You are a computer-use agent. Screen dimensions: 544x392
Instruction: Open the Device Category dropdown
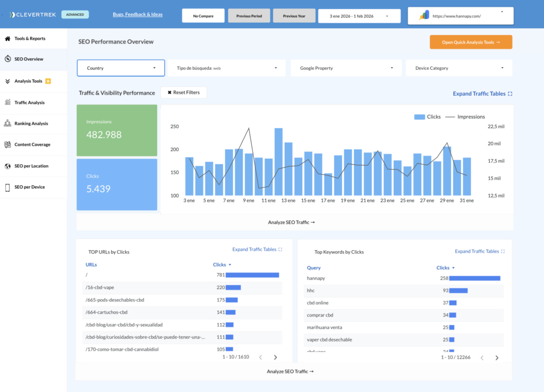(x=459, y=68)
